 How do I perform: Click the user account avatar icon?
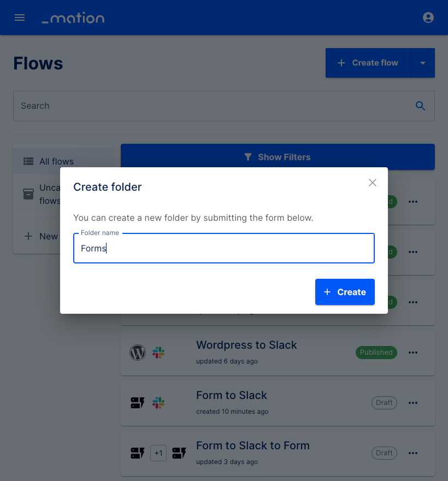[x=428, y=17]
